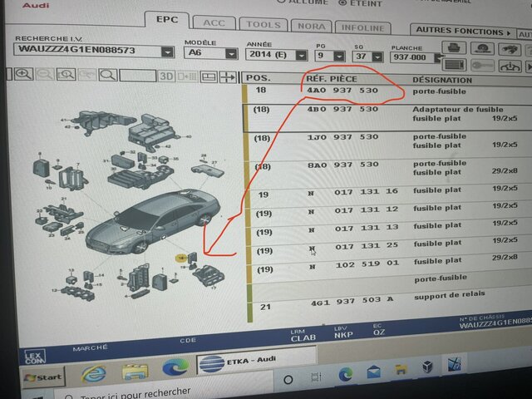Click the zoom in magnifier icon
The image size is (532, 399).
[x=23, y=74]
